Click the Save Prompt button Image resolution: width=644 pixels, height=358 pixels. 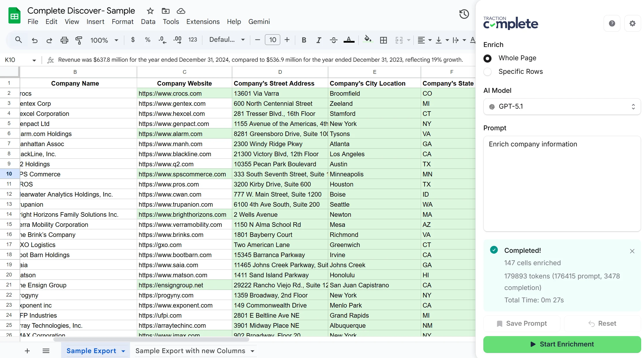coord(522,323)
